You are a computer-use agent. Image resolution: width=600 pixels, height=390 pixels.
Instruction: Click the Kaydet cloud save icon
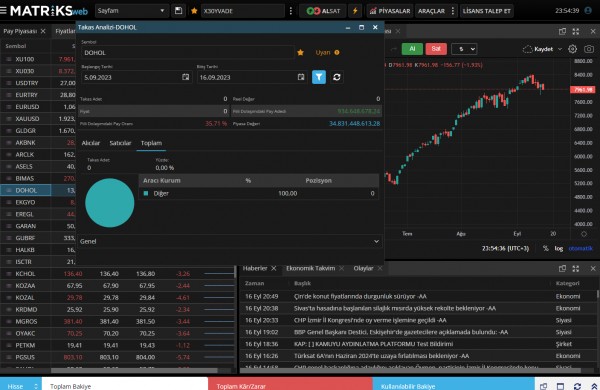click(x=527, y=49)
